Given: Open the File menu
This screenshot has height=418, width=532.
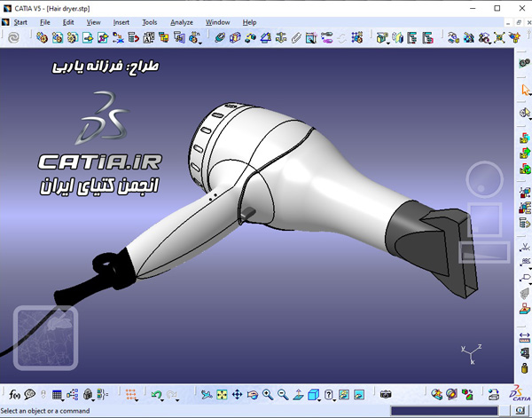Looking at the screenshot, I should click(x=45, y=22).
